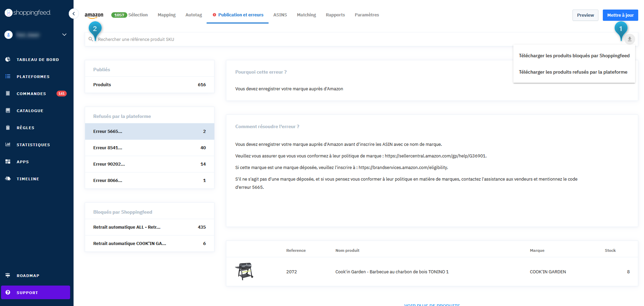The image size is (644, 306).
Task: Click the Cook'in Garden Barbecue product name
Action: (392, 272)
